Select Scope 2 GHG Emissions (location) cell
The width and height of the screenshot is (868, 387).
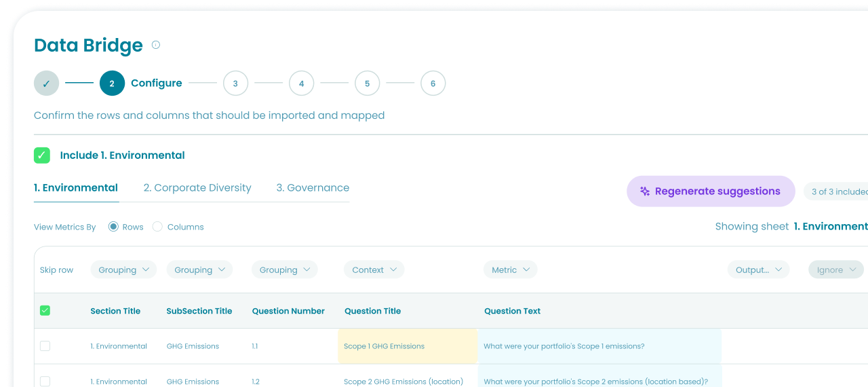click(408, 376)
